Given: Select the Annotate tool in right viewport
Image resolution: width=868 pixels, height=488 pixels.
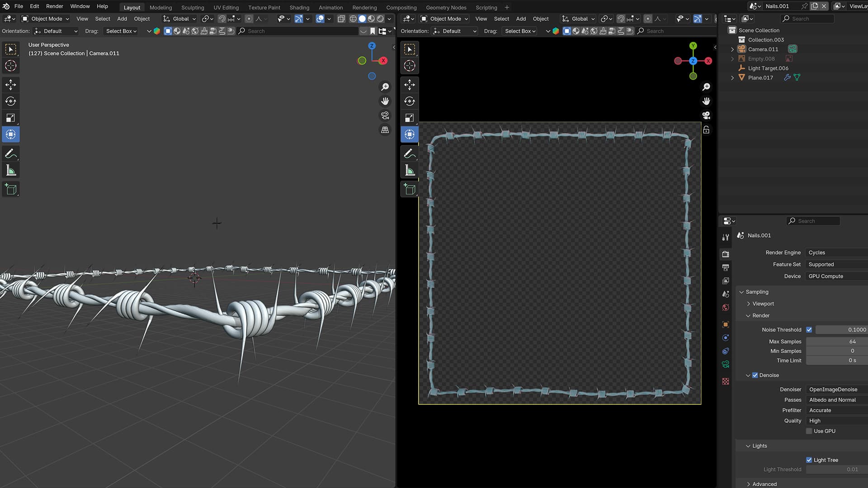Looking at the screenshot, I should pos(410,154).
